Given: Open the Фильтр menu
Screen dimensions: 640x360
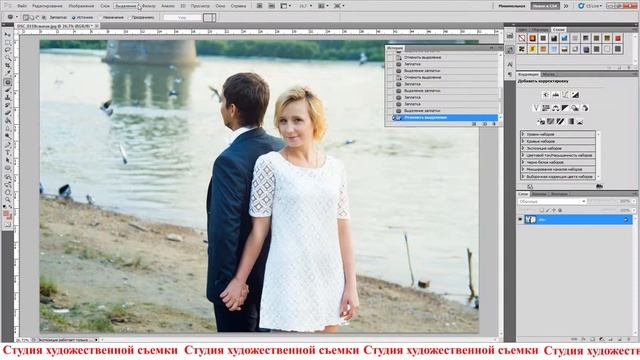Looking at the screenshot, I should coord(149,6).
